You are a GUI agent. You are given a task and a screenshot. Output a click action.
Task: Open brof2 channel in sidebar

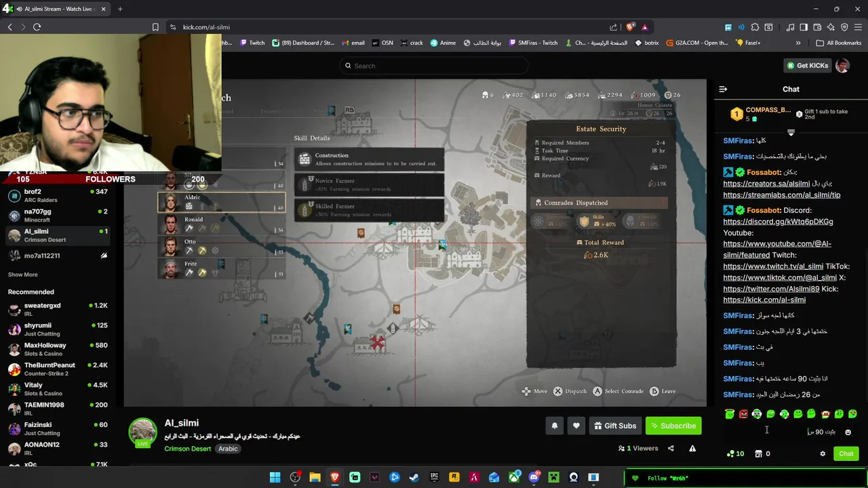click(58, 196)
